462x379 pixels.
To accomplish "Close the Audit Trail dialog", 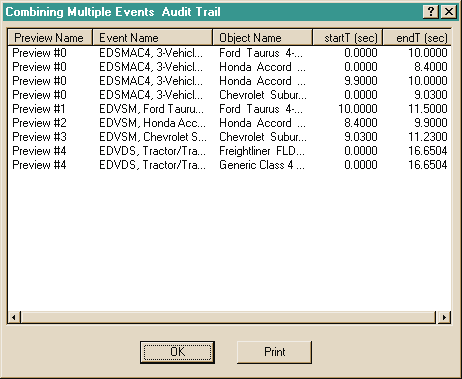I will pyautogui.click(x=449, y=12).
